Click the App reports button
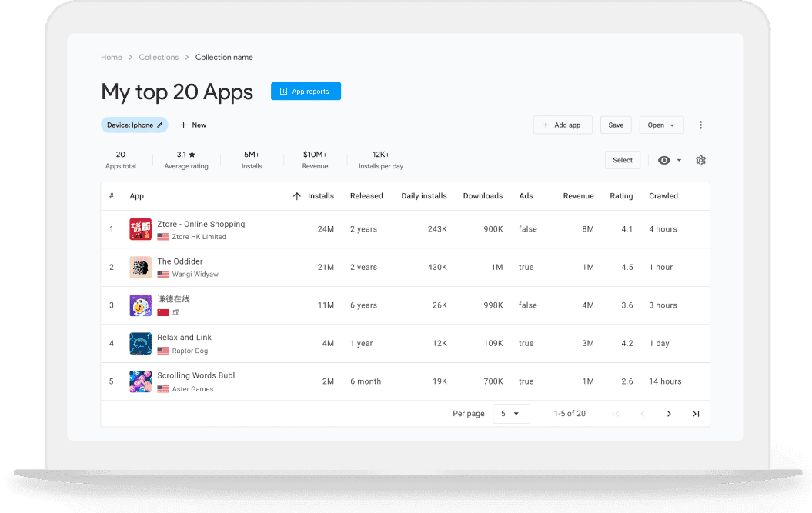This screenshot has height=513, width=812. click(306, 92)
